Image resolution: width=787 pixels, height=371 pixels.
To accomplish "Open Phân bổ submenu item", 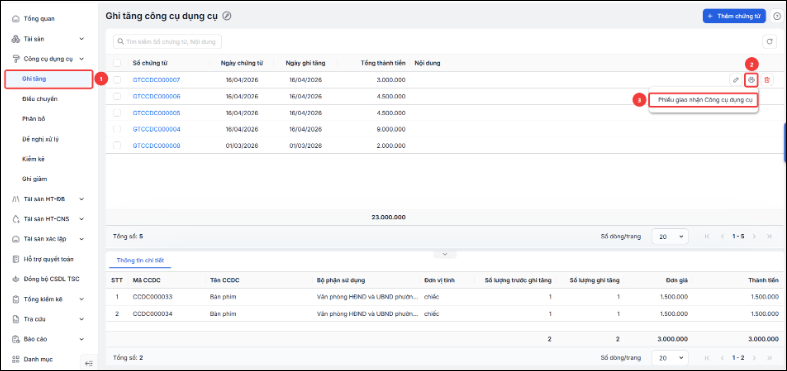I will point(34,119).
